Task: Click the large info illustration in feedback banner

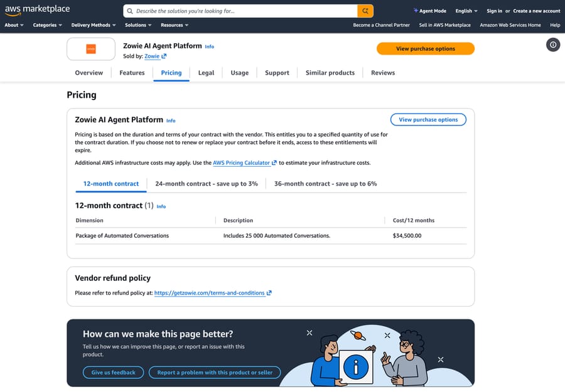Action: [356, 367]
